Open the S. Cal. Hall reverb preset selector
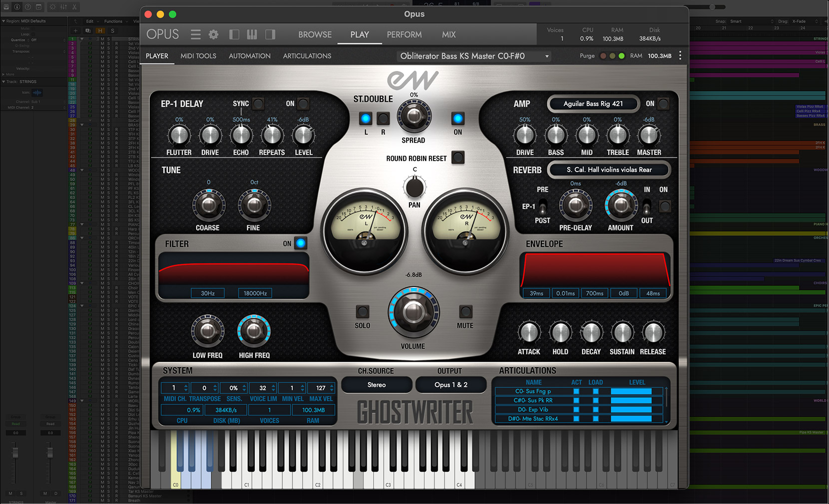The image size is (829, 504). tap(608, 170)
